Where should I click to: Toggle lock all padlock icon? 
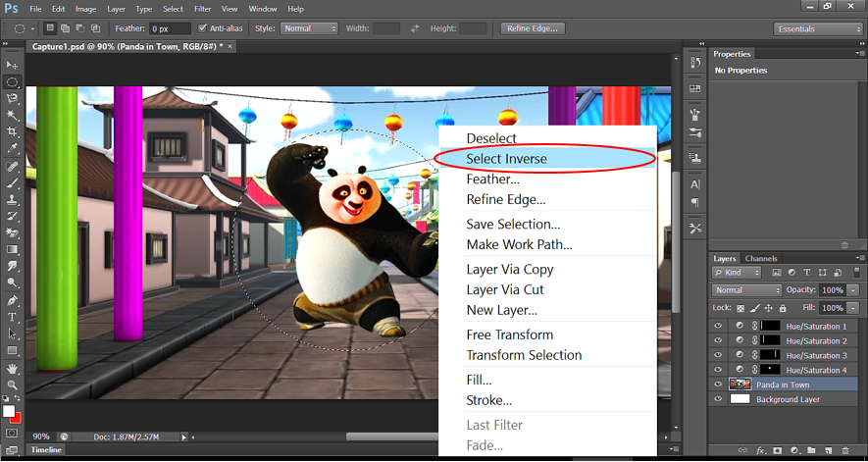[x=783, y=308]
